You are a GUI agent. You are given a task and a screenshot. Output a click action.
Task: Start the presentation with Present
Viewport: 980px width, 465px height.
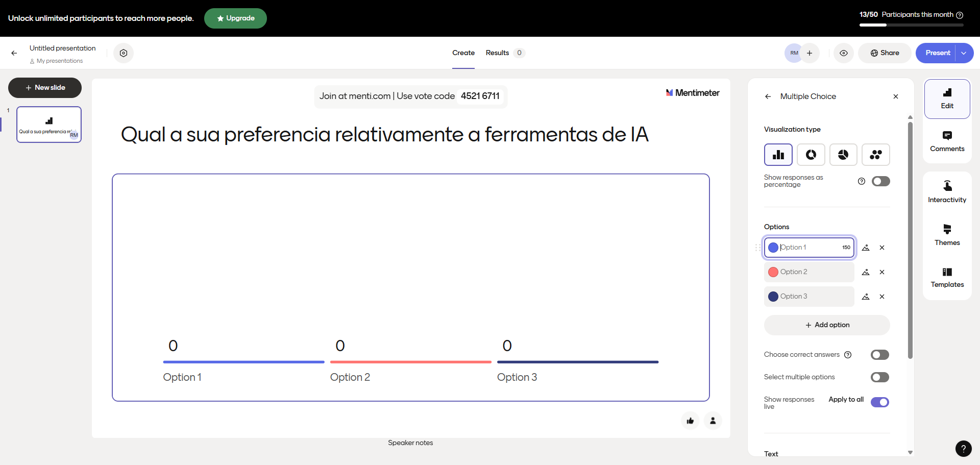click(x=938, y=53)
